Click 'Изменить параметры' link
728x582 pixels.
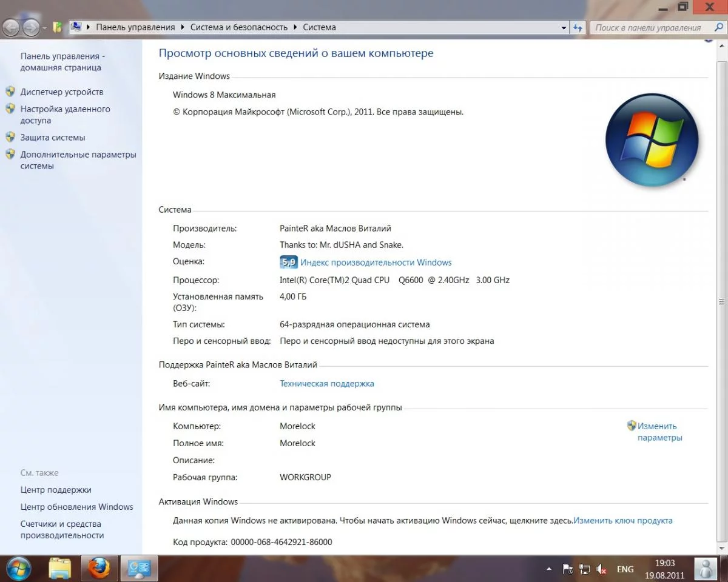coord(660,432)
